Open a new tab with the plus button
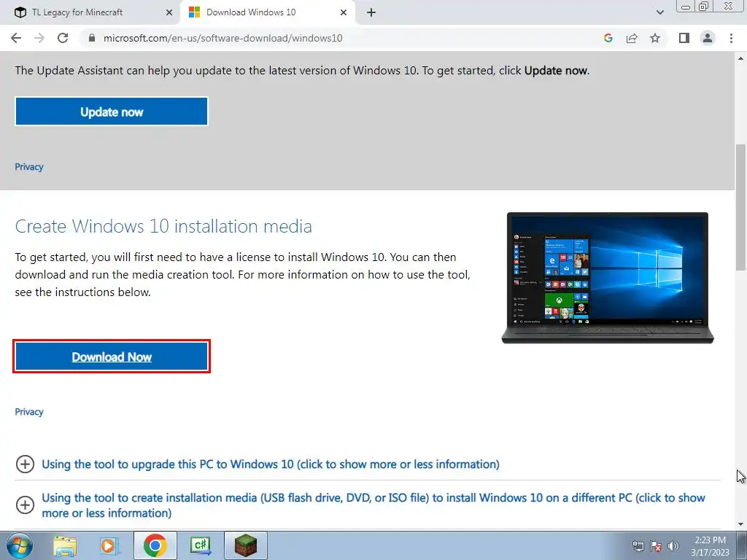Screen dimensions: 747x560 (371, 12)
